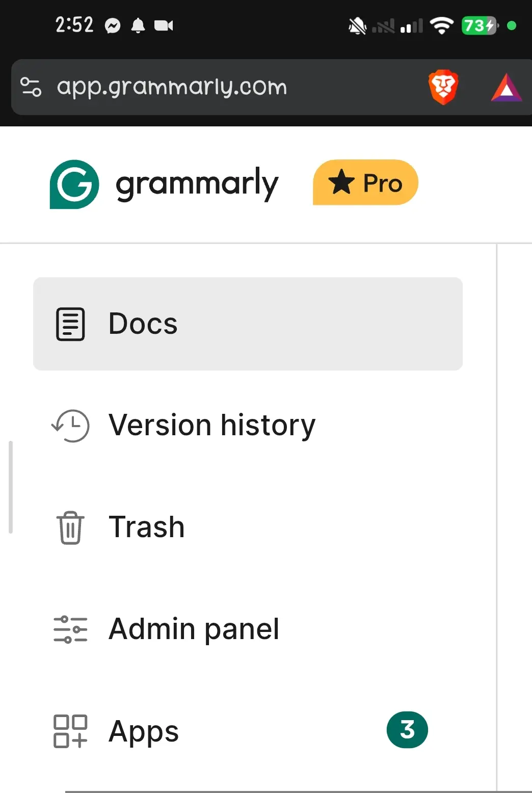This screenshot has width=532, height=793.
Task: Open site settings icon beside URL
Action: click(x=31, y=87)
